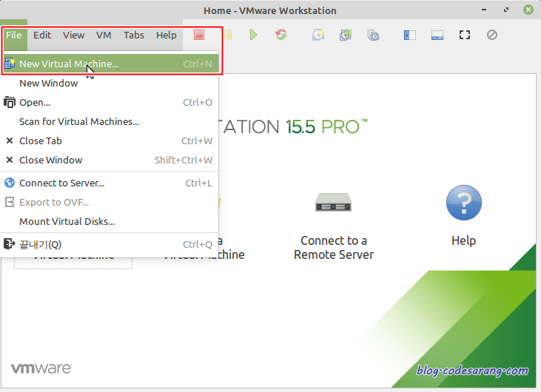Viewport: 541px width, 392px height.
Task: Click the New Virtual Machine entry icon
Action: 10,64
